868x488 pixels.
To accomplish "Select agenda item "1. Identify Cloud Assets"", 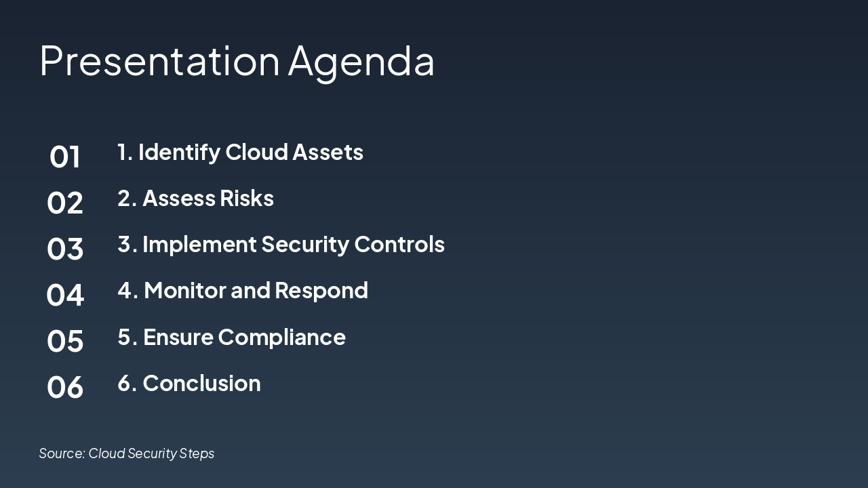I will (240, 152).
